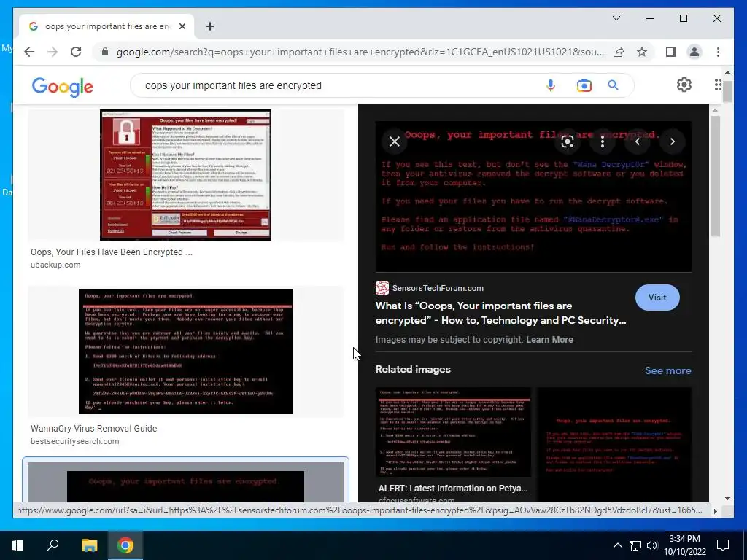
Task: Select the highlighted third image result
Action: 186,481
